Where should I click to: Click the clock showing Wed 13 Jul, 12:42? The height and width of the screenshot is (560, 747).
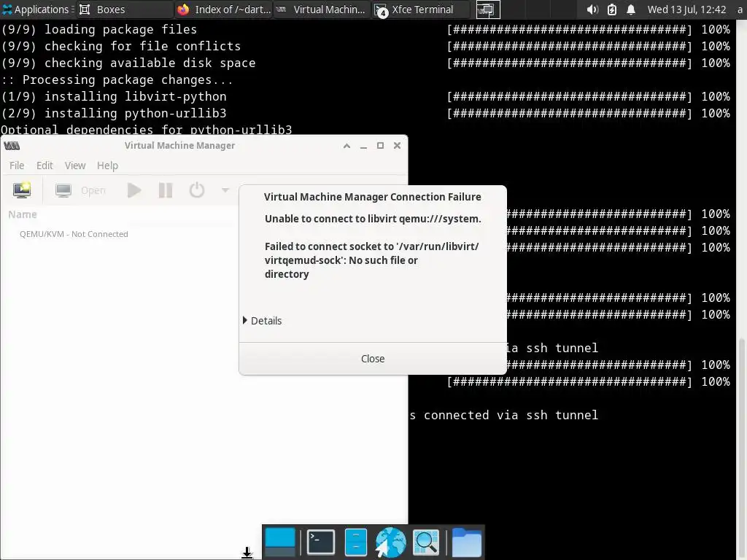click(686, 9)
